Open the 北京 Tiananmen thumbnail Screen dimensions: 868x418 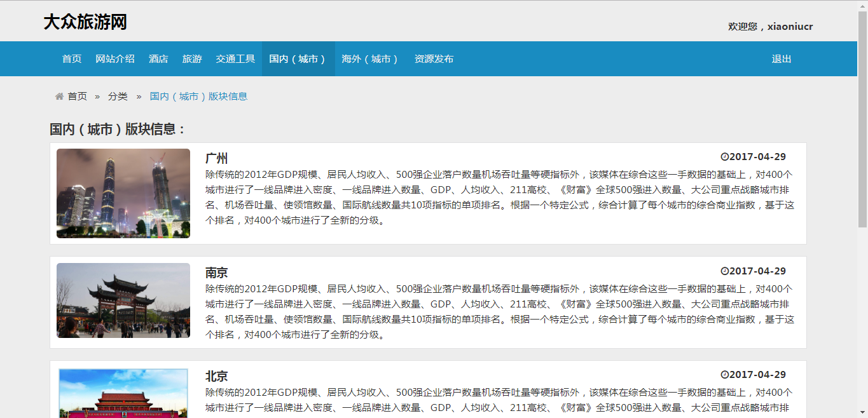click(x=123, y=393)
